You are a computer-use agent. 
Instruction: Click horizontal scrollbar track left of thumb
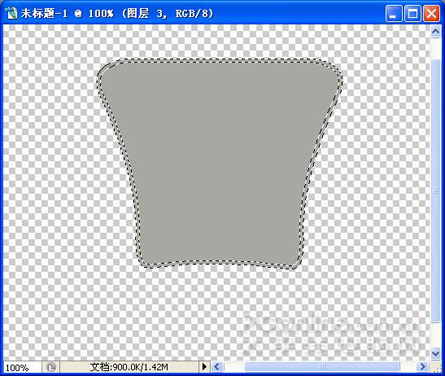tap(234, 367)
